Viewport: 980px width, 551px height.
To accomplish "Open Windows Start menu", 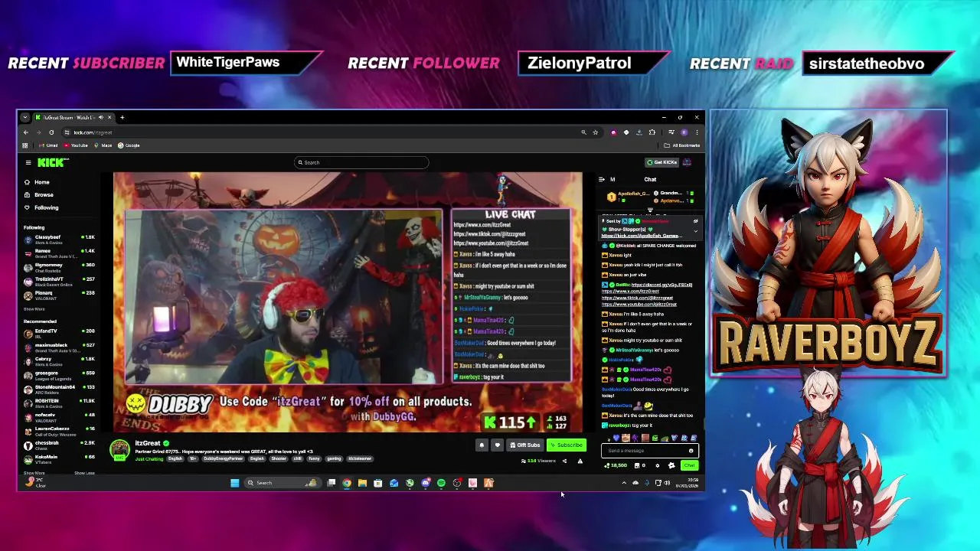I will pos(234,483).
